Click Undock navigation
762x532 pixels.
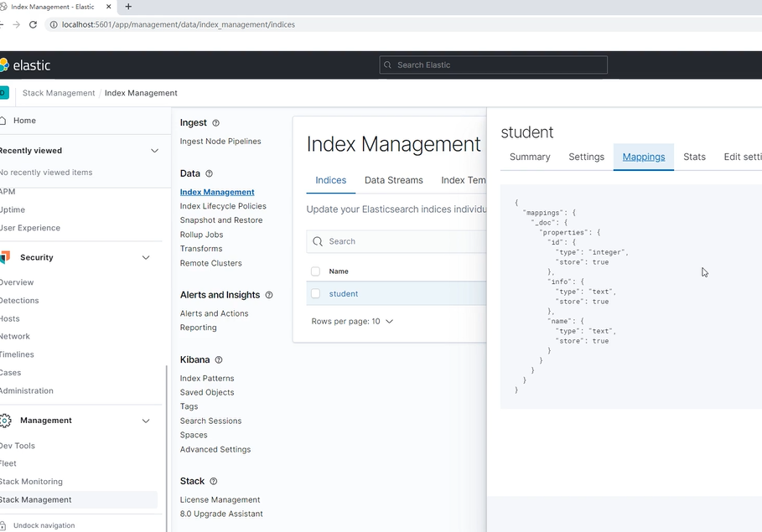[x=44, y=525]
